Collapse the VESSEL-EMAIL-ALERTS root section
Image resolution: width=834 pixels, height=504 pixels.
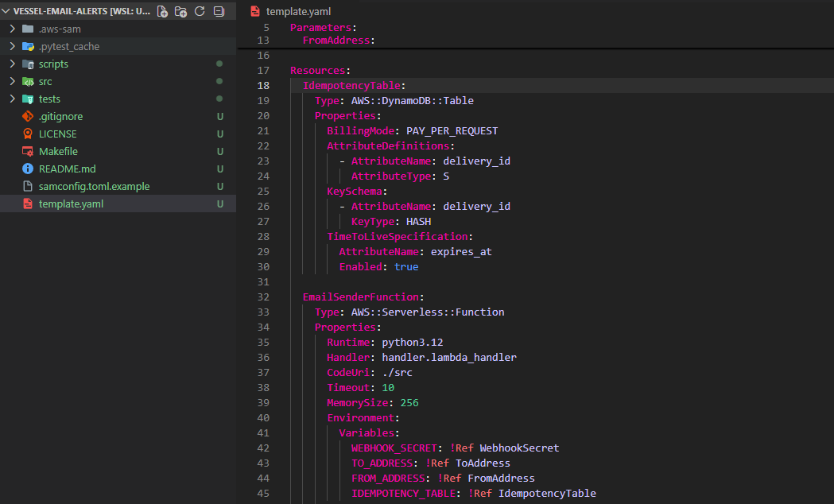tap(6, 11)
